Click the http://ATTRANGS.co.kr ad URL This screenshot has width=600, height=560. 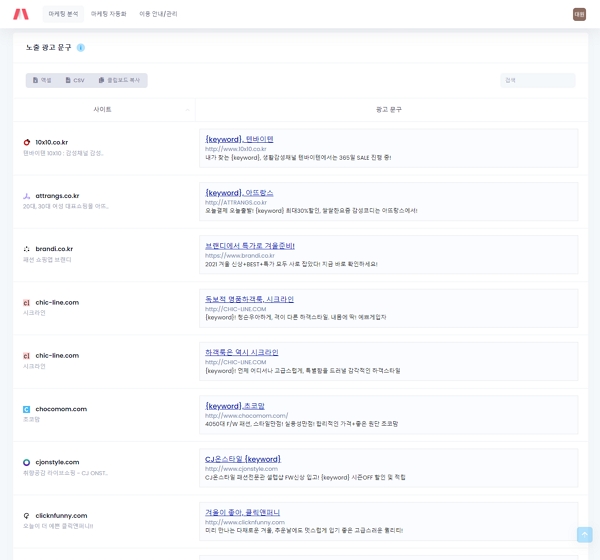coord(236,202)
